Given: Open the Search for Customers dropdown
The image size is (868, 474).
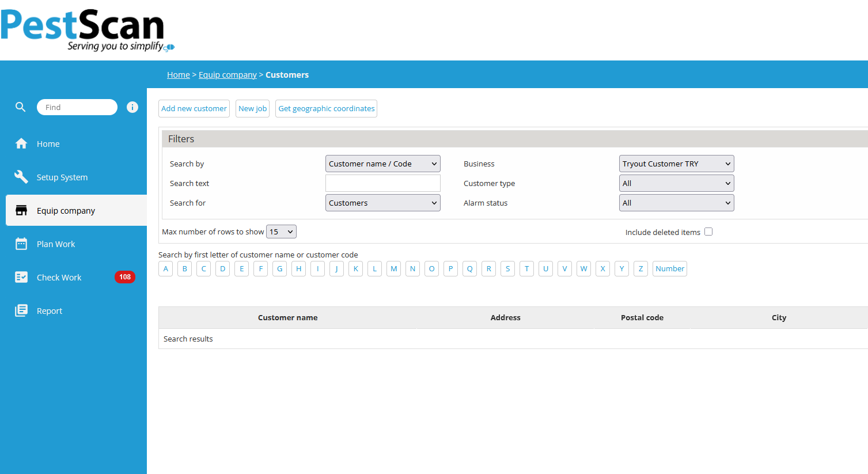Looking at the screenshot, I should 383,203.
